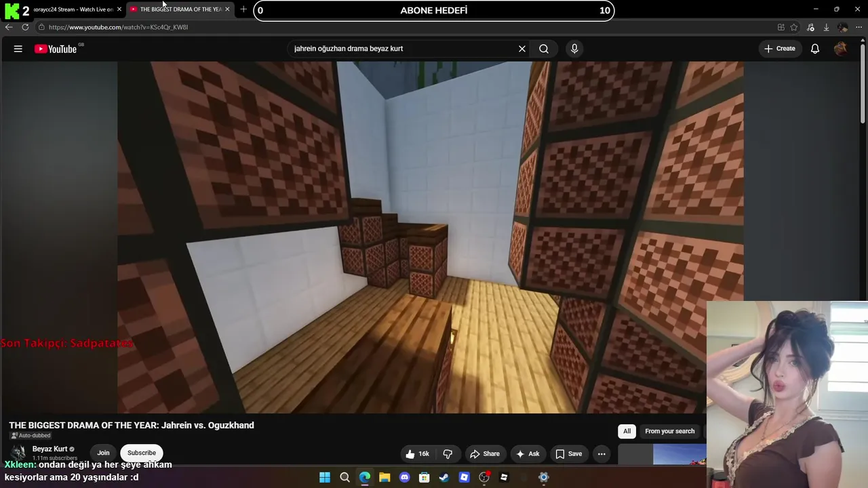Dislike the video with thumbs down
Viewport: 868px width, 488px height.
tap(448, 454)
